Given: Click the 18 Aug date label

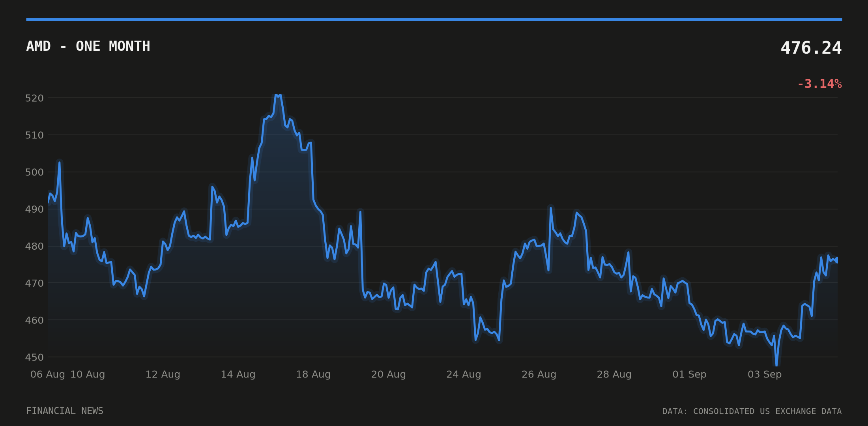Looking at the screenshot, I should 313,374.
